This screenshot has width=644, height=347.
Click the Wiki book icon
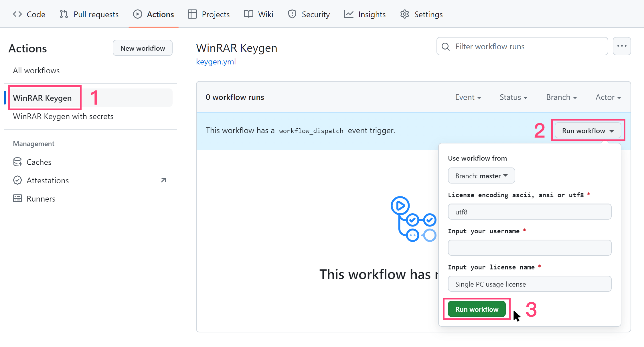point(248,14)
